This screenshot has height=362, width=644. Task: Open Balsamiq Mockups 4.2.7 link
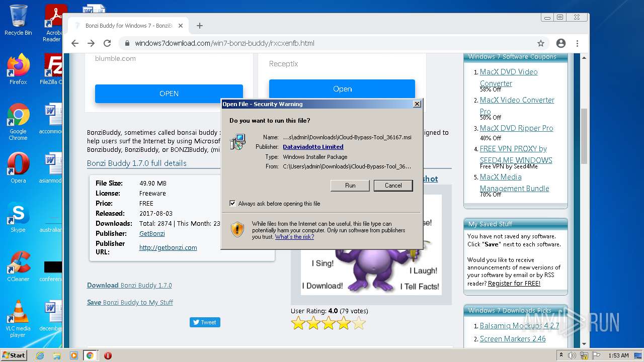(519, 326)
